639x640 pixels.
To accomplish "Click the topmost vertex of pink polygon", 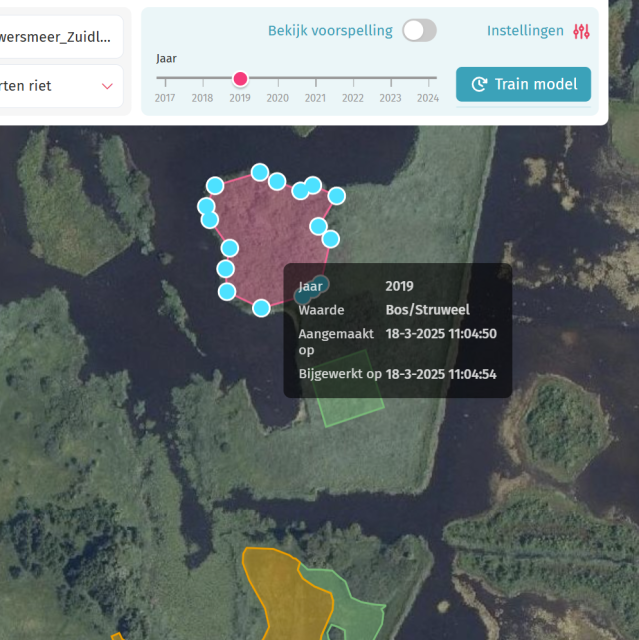I will 260,172.
